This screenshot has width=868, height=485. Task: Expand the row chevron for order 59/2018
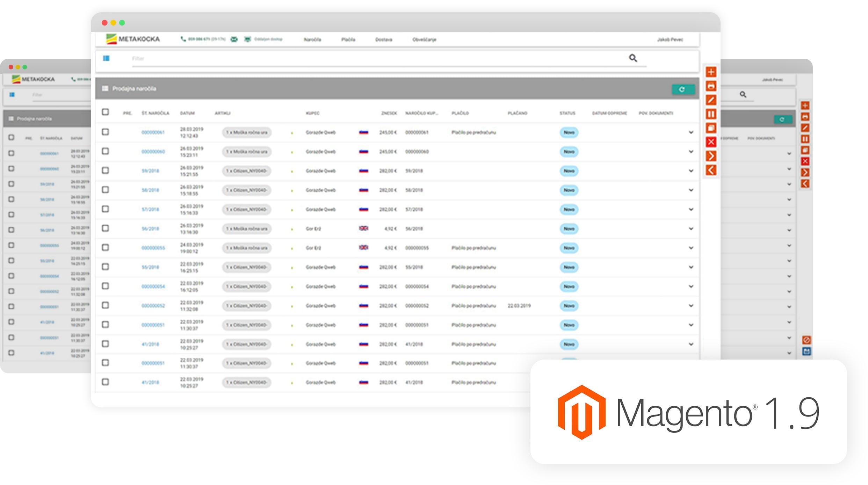(x=691, y=171)
